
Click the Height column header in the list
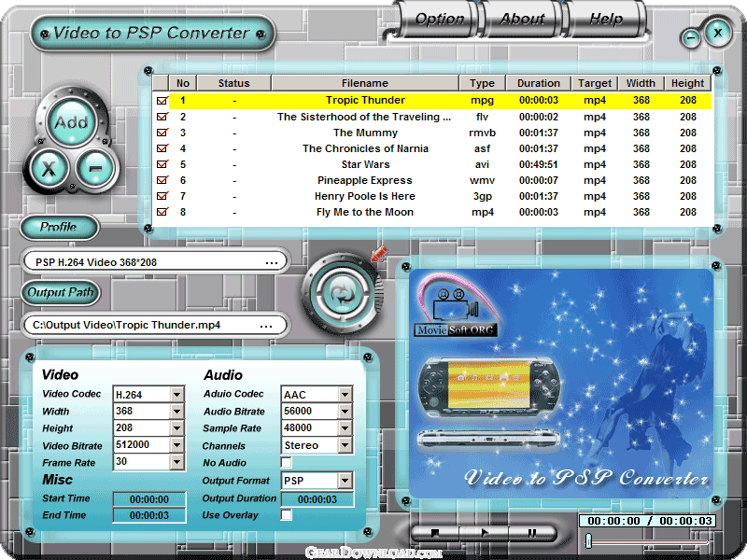[687, 83]
